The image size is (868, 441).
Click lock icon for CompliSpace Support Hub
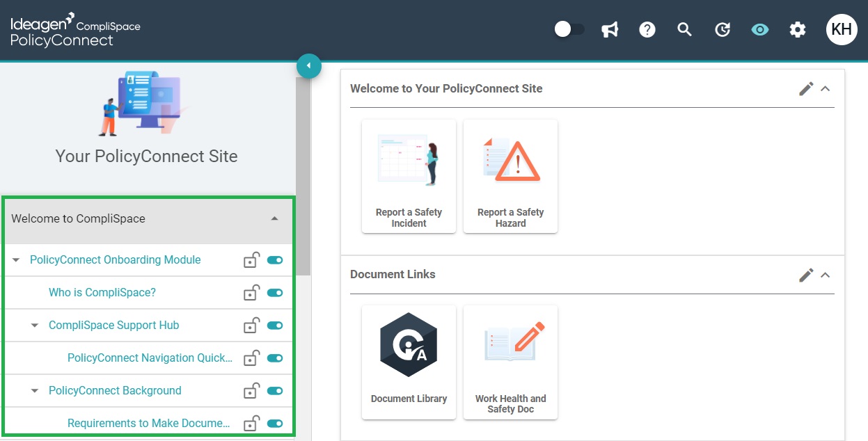click(x=251, y=325)
